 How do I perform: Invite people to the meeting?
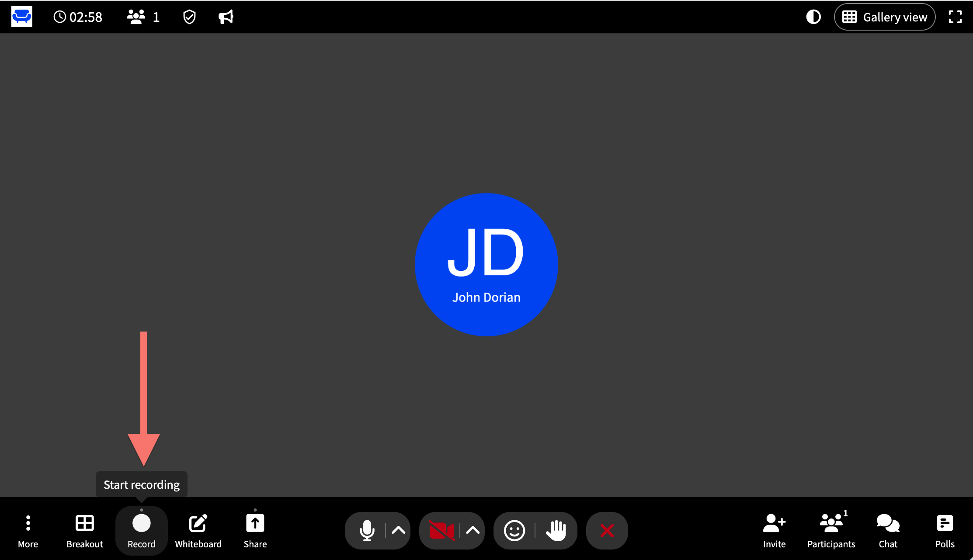coord(774,530)
